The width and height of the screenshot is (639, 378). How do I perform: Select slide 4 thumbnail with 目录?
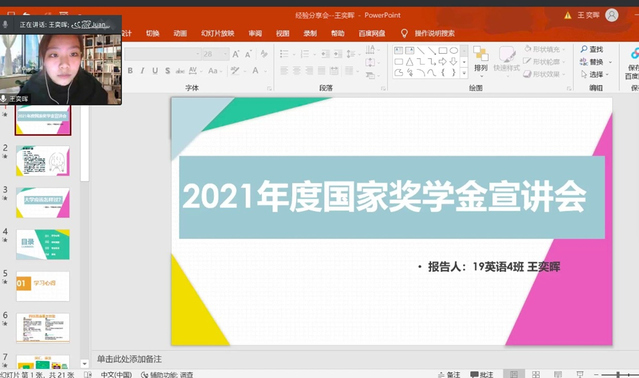click(43, 244)
